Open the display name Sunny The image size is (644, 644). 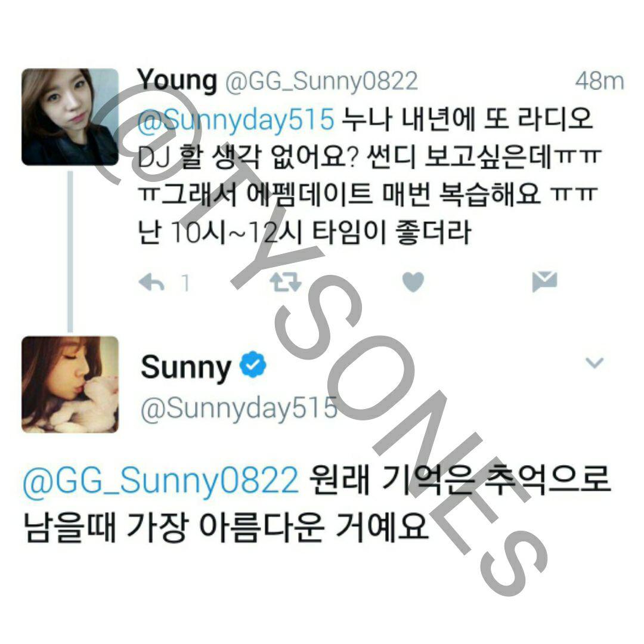pos(185,367)
